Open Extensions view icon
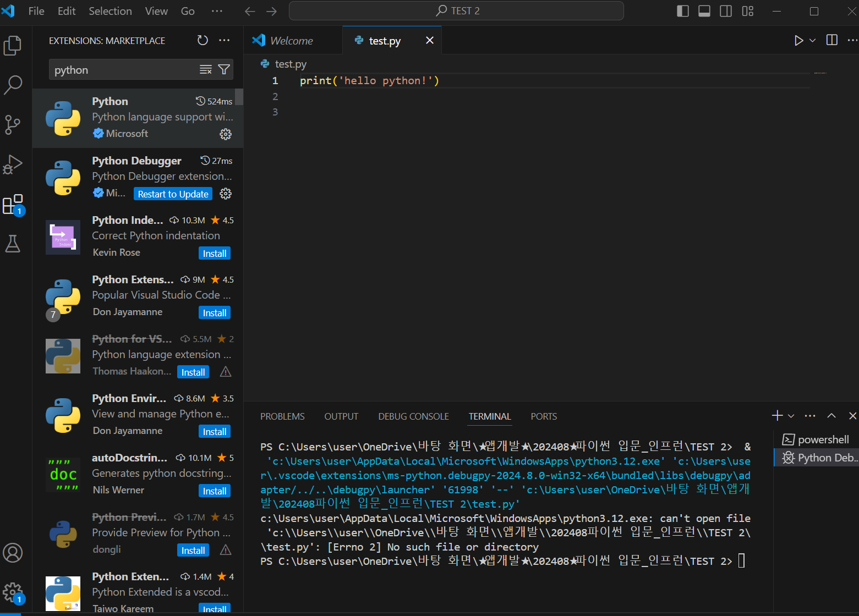This screenshot has width=859, height=616. click(x=13, y=205)
